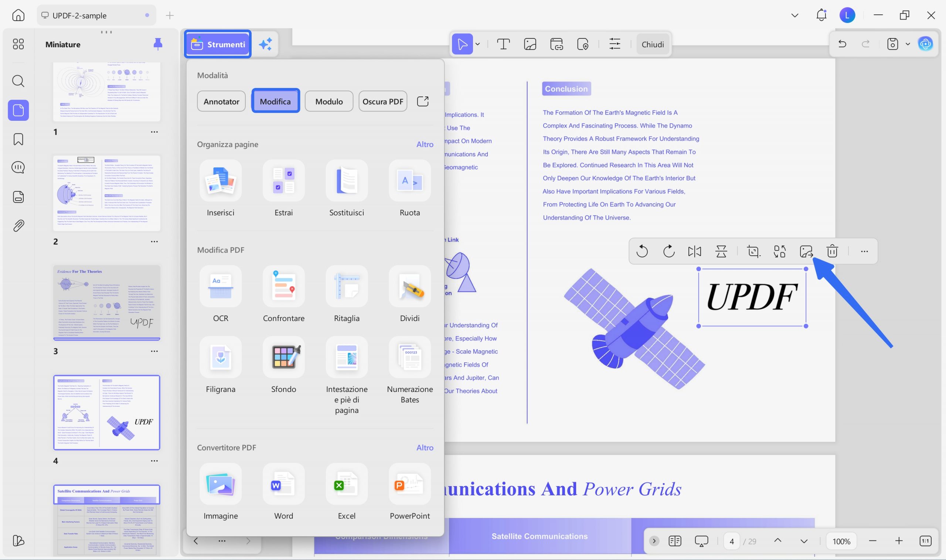
Task: Switch to Annotator mode
Action: pos(221,101)
